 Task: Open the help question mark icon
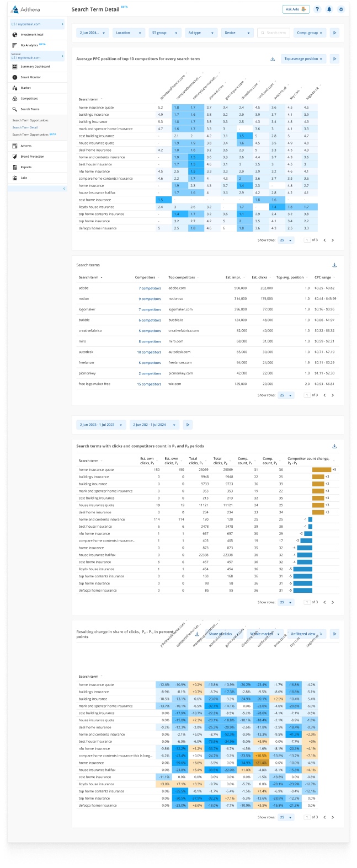[317, 9]
